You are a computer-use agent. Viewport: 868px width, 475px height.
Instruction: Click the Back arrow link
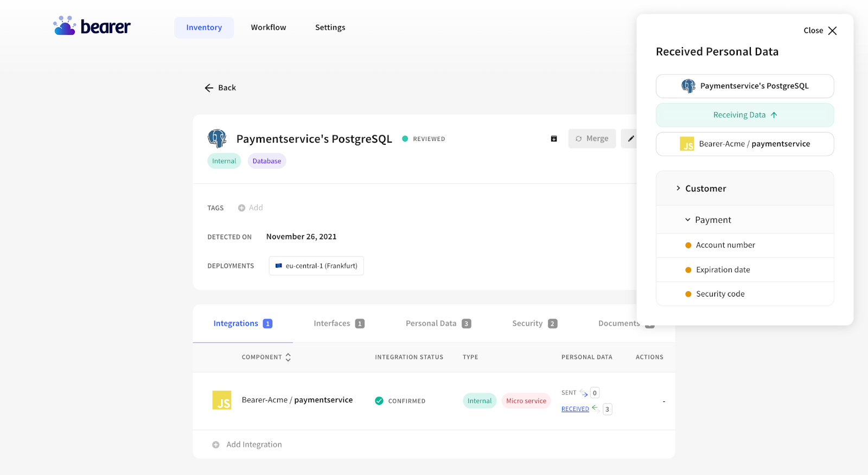(220, 88)
